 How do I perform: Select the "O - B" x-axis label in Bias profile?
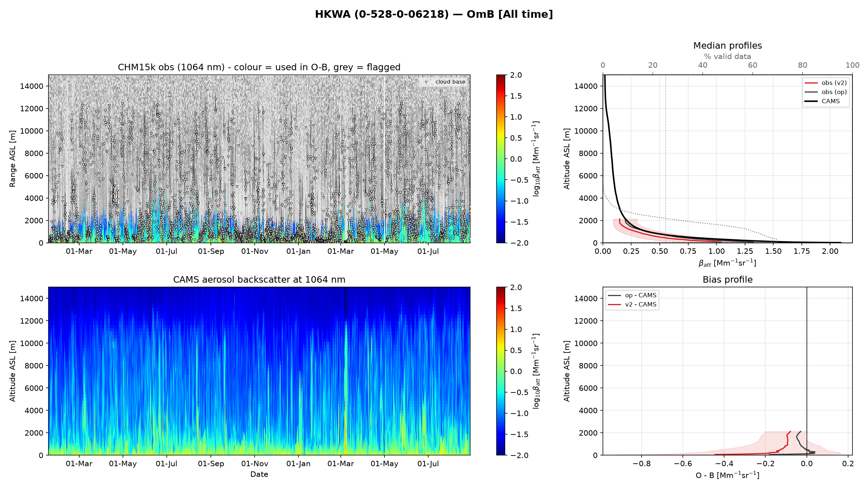(727, 475)
